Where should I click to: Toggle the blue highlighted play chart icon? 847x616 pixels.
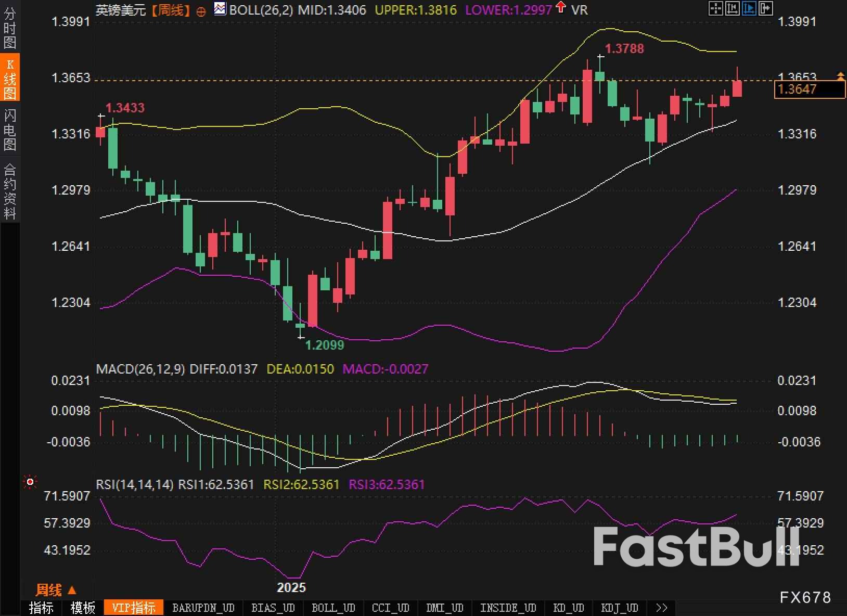749,8
